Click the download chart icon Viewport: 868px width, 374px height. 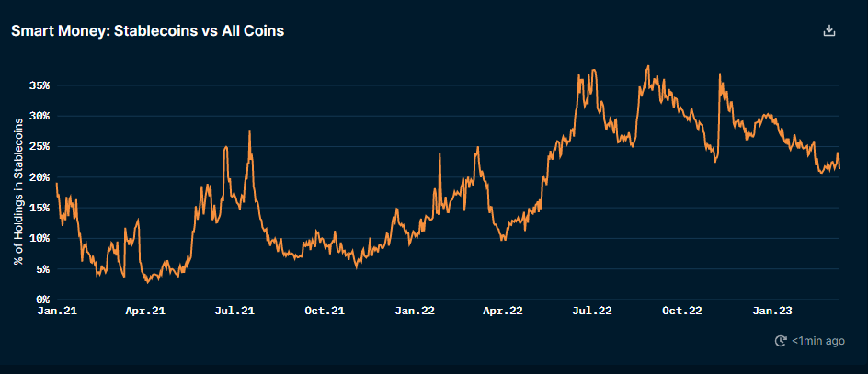click(828, 30)
